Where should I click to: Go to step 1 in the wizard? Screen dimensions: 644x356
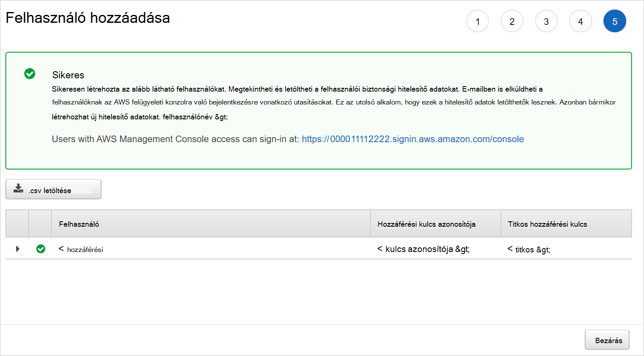click(477, 21)
